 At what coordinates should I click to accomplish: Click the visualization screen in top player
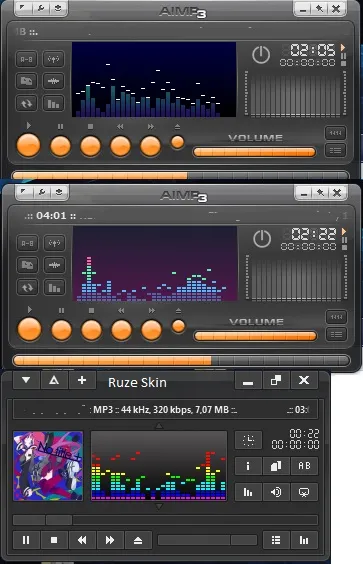[x=154, y=79]
